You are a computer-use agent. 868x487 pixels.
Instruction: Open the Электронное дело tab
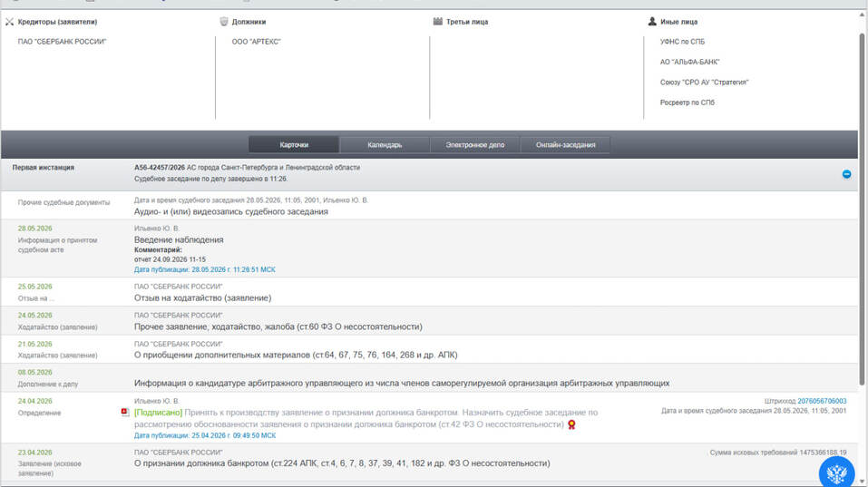(x=475, y=145)
